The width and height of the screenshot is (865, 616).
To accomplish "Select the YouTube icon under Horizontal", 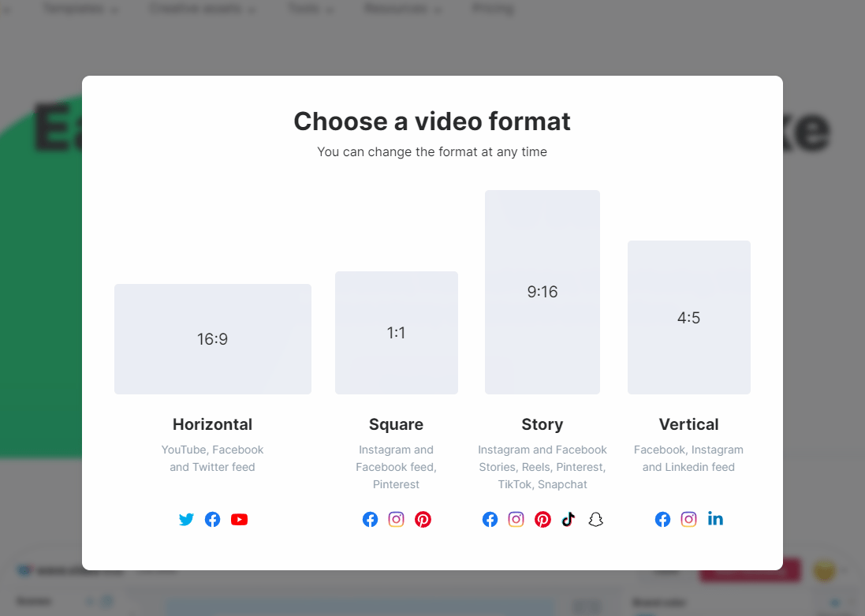I will pyautogui.click(x=239, y=519).
